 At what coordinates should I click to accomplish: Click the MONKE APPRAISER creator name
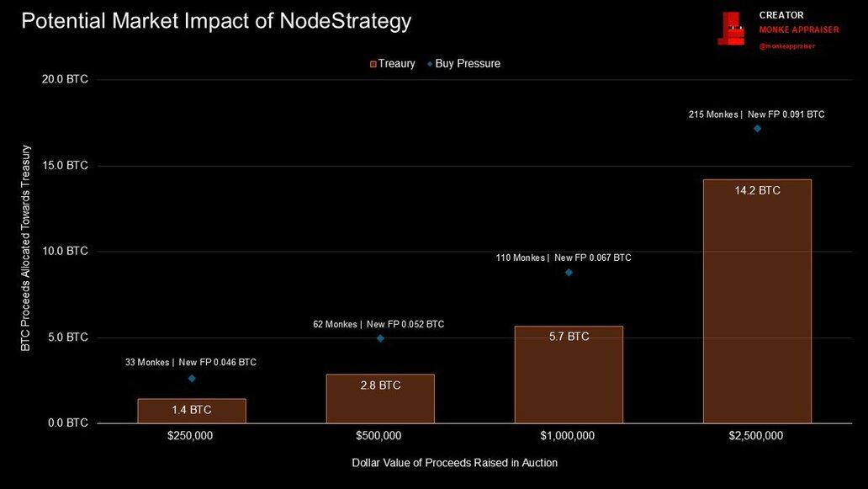pos(792,30)
